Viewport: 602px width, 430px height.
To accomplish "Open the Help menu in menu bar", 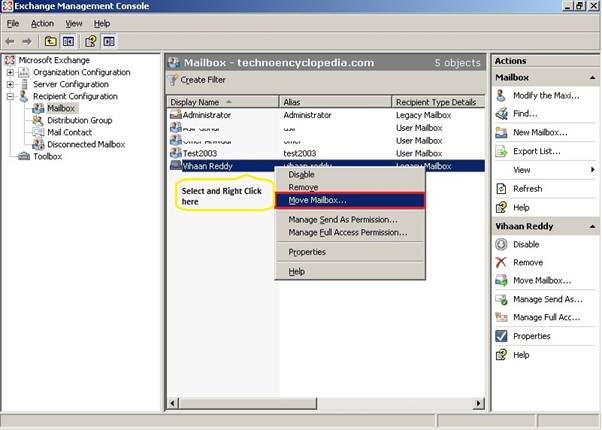I will (102, 23).
